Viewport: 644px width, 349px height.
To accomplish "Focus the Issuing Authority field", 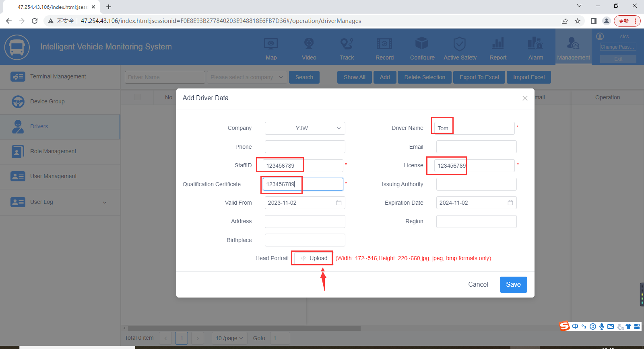I will pos(477,184).
